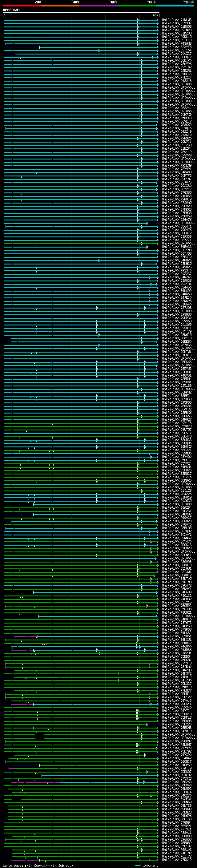The image size is (197, 868).
Task: Select the UniRef100_A4S6H8 label
Action: click(177, 43)
